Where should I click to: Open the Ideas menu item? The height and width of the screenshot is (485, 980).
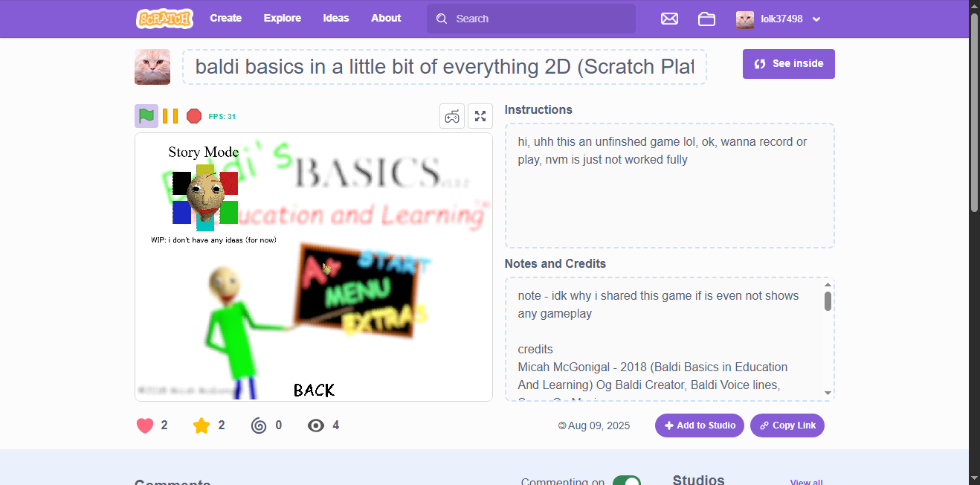coord(336,19)
